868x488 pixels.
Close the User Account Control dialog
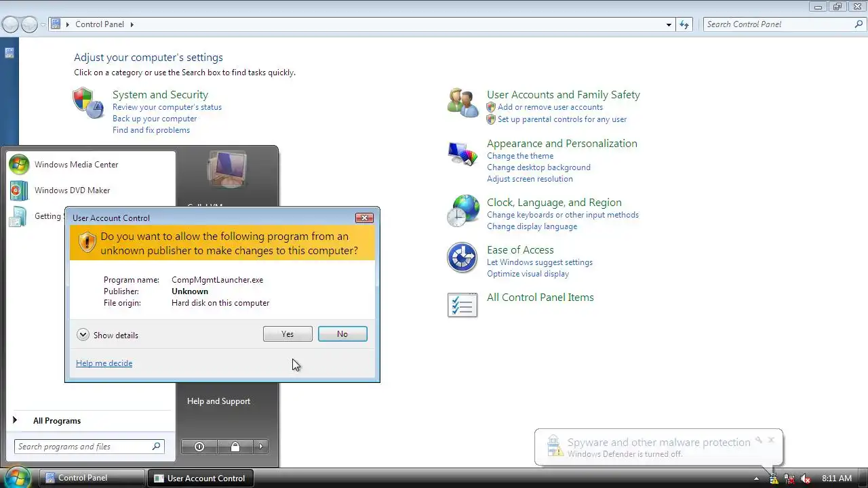point(364,218)
